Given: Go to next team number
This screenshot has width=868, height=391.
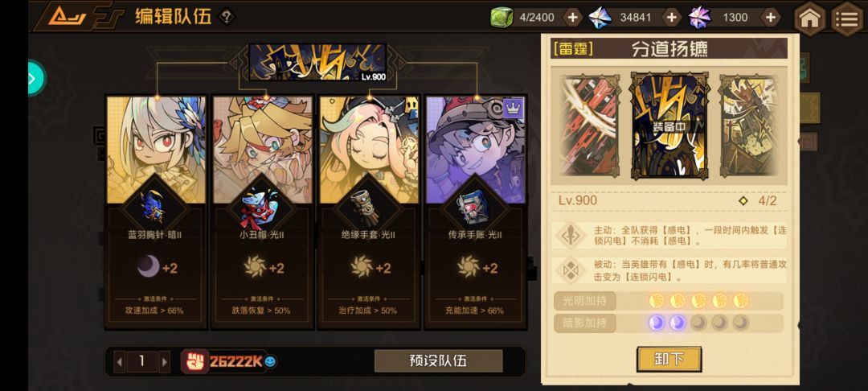Looking at the screenshot, I should click(x=165, y=362).
